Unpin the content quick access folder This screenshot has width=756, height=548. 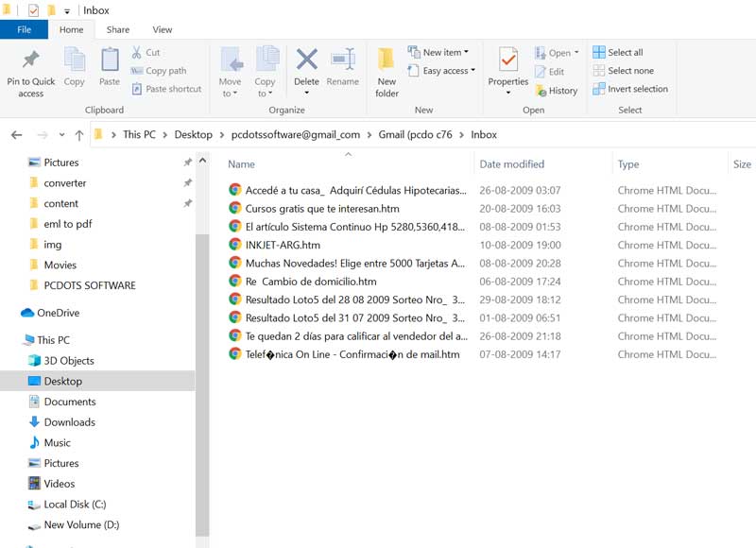tap(188, 203)
